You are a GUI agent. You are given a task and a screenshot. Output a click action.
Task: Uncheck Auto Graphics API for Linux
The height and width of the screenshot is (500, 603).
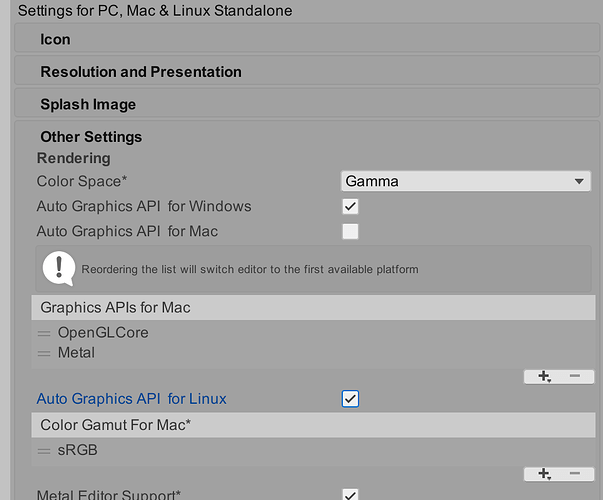350,399
